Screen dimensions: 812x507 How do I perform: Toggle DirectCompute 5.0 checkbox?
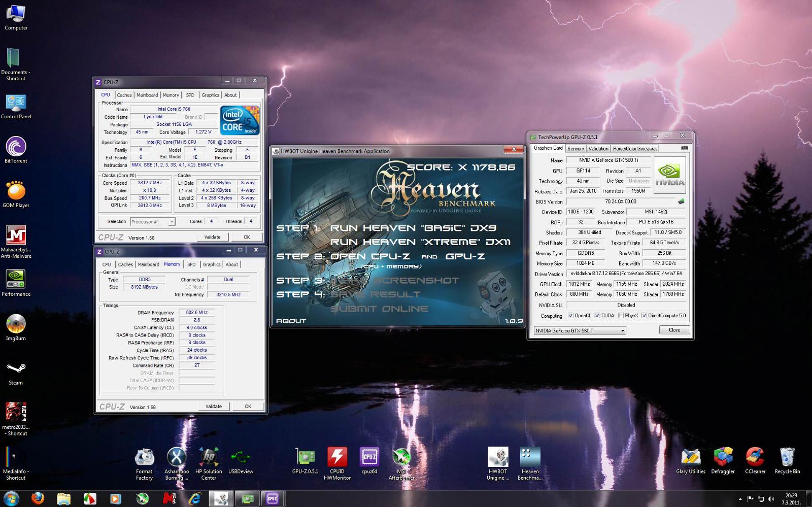[x=644, y=316]
